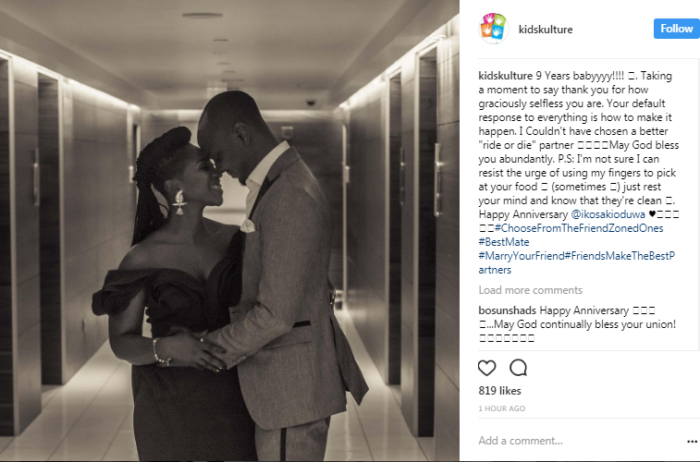Like the post with the heart icon
Image resolution: width=700 pixels, height=462 pixels.
(487, 368)
